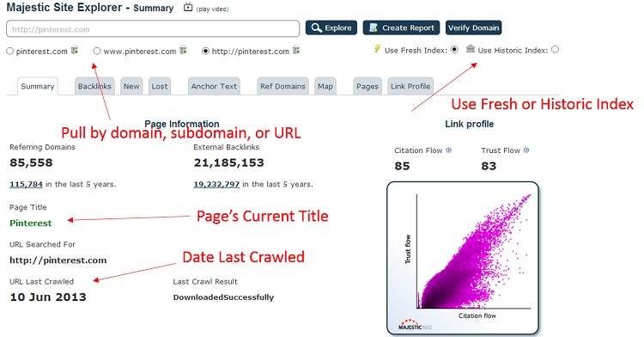This screenshot has height=337, width=644.
Task: Select the http://pinterest.com URL radio
Action: pos(205,51)
